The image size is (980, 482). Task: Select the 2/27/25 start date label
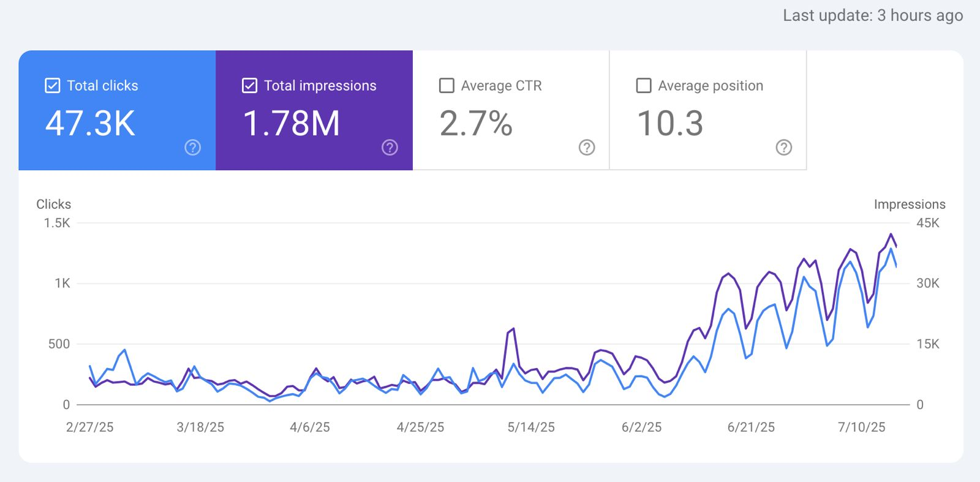click(x=89, y=427)
